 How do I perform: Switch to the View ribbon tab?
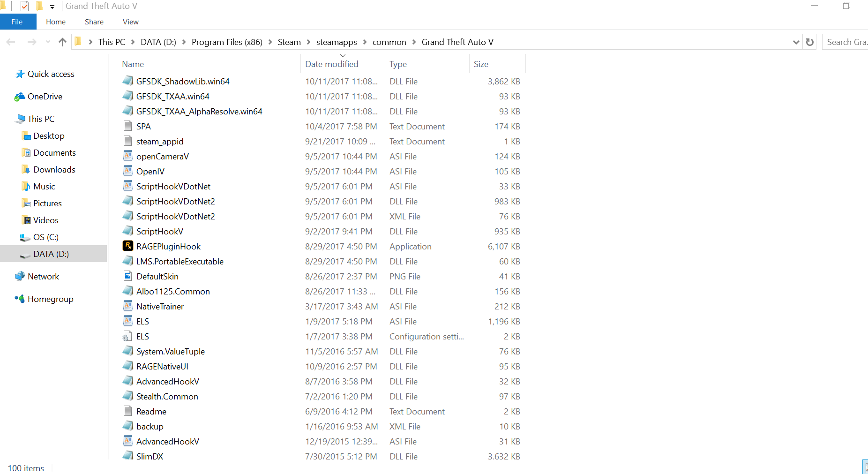pos(131,22)
